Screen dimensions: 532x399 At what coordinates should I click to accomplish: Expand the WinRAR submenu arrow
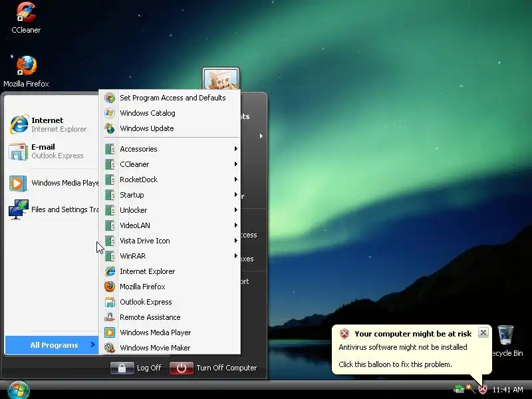235,255
